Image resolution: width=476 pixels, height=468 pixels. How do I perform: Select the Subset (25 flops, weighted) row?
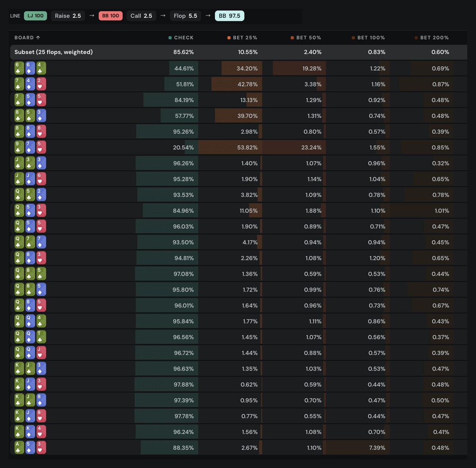click(238, 52)
